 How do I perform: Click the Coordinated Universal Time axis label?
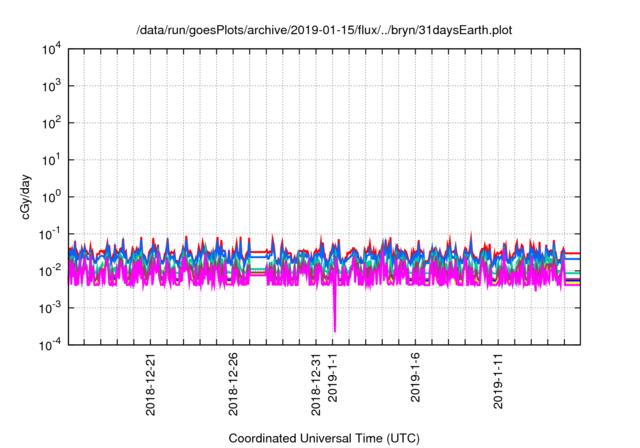coord(324,438)
